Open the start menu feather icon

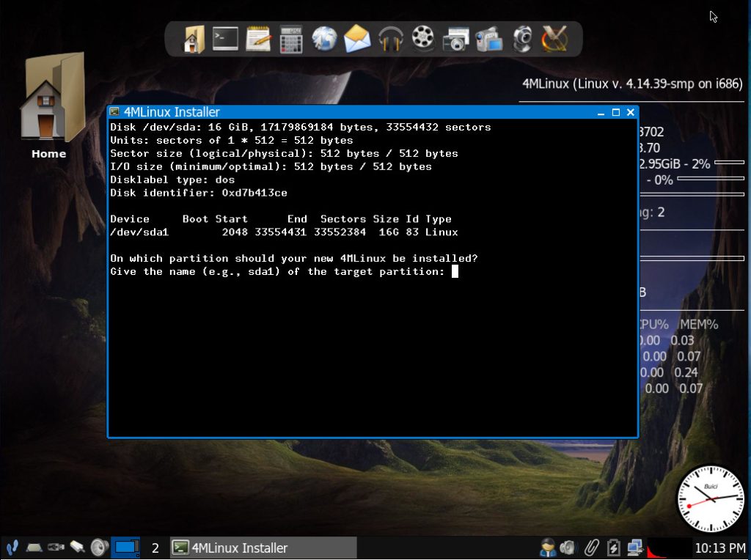12,548
